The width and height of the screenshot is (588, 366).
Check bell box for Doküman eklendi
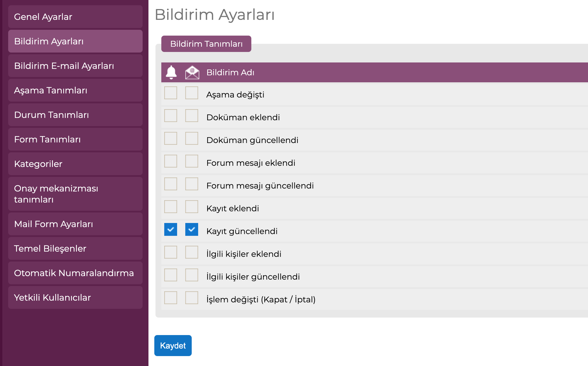[171, 116]
